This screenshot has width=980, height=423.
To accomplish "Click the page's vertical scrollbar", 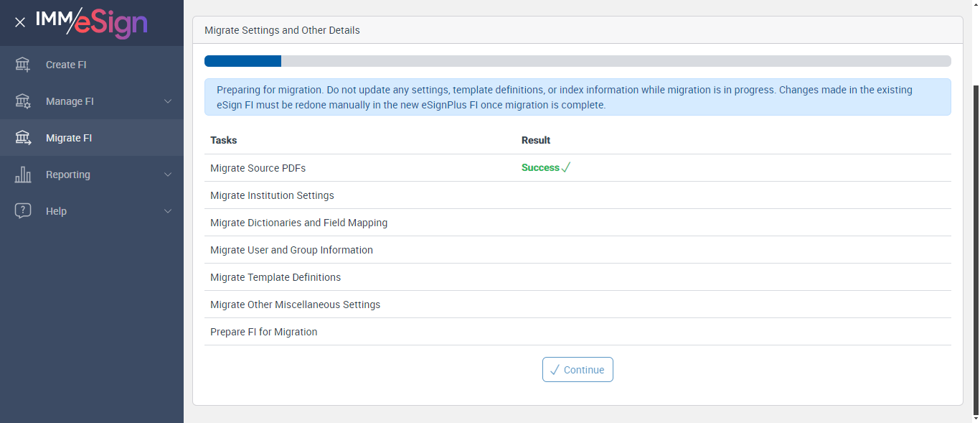I will tap(976, 244).
